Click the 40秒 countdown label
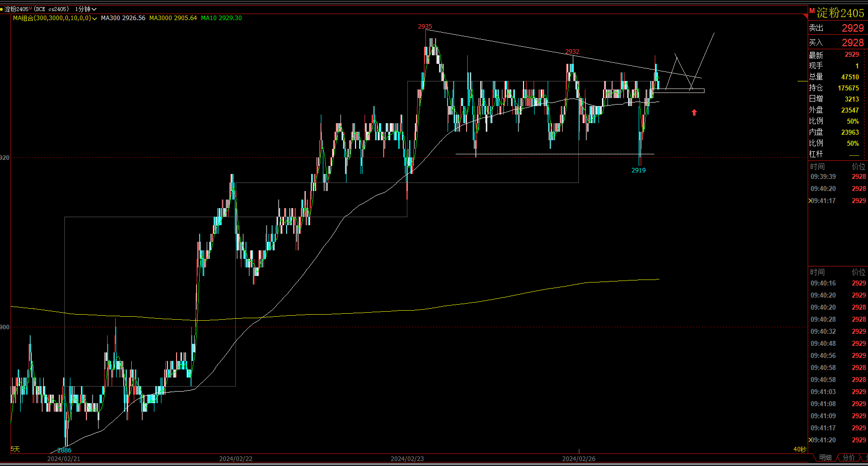 (799, 449)
